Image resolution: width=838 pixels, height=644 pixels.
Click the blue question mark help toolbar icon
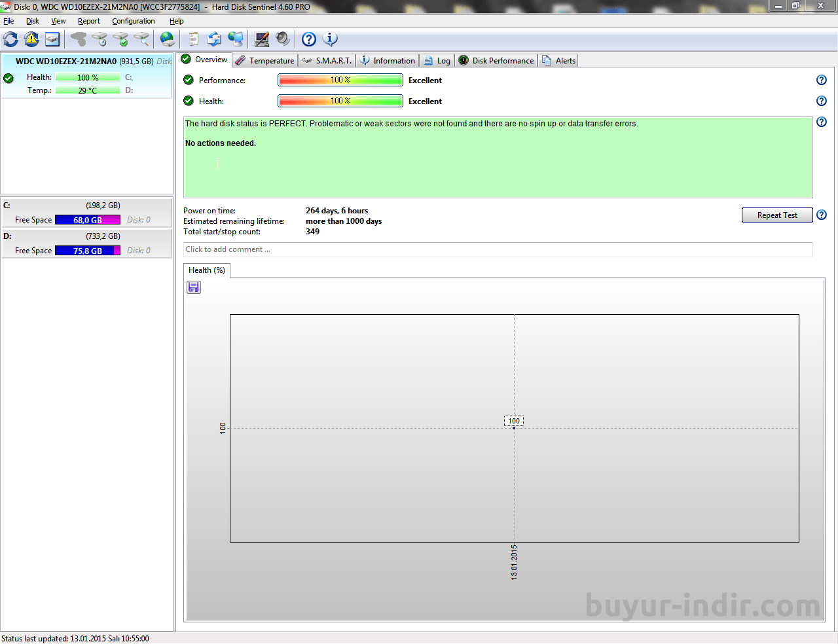click(x=309, y=39)
